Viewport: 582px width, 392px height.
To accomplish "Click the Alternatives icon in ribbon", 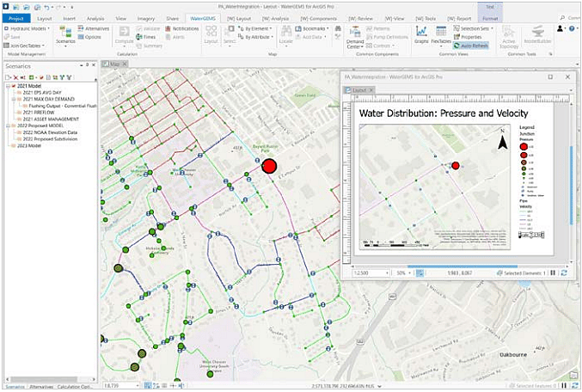I will coord(81,28).
